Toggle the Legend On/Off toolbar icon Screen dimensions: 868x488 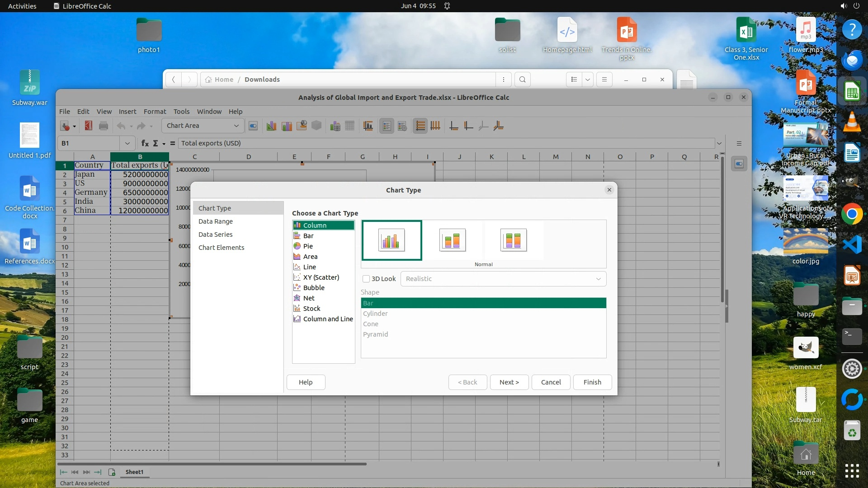point(387,126)
